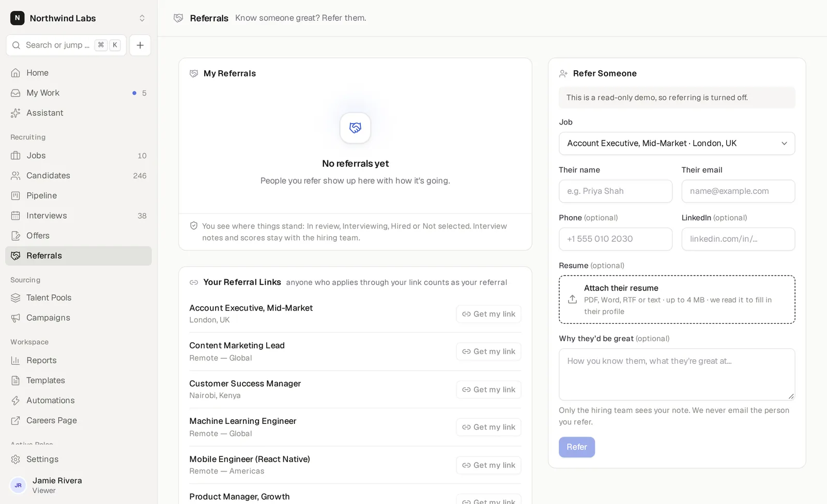Click the Jobs briefcase icon

click(16, 156)
